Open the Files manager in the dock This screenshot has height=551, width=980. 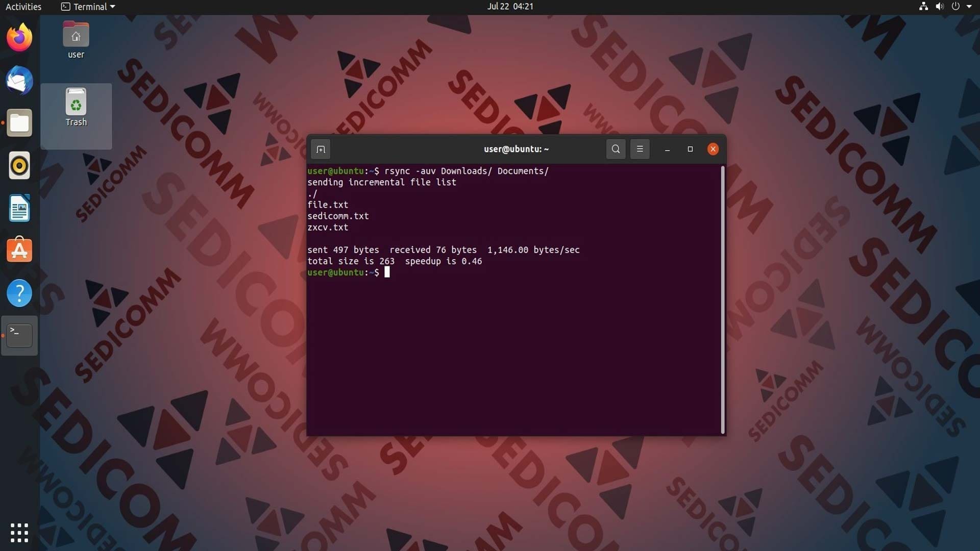[19, 123]
